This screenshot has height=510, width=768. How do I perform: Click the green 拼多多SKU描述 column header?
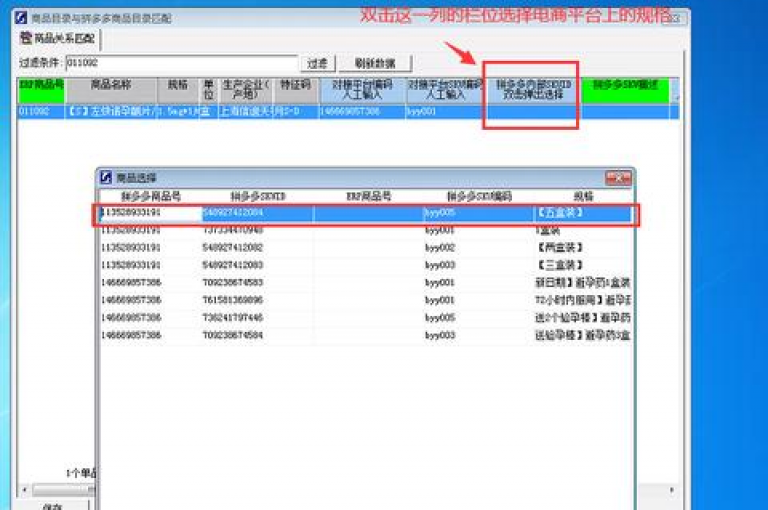coord(625,90)
